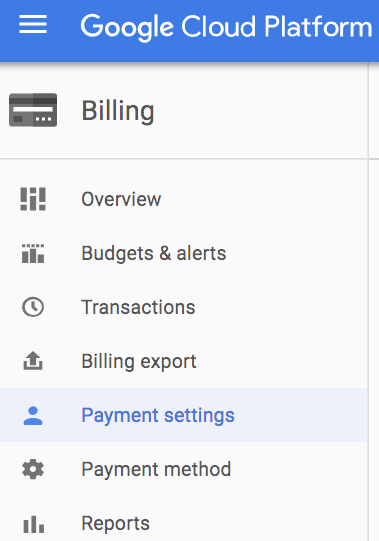This screenshot has height=541, width=379.
Task: Click the Billing section heading
Action: (x=118, y=111)
